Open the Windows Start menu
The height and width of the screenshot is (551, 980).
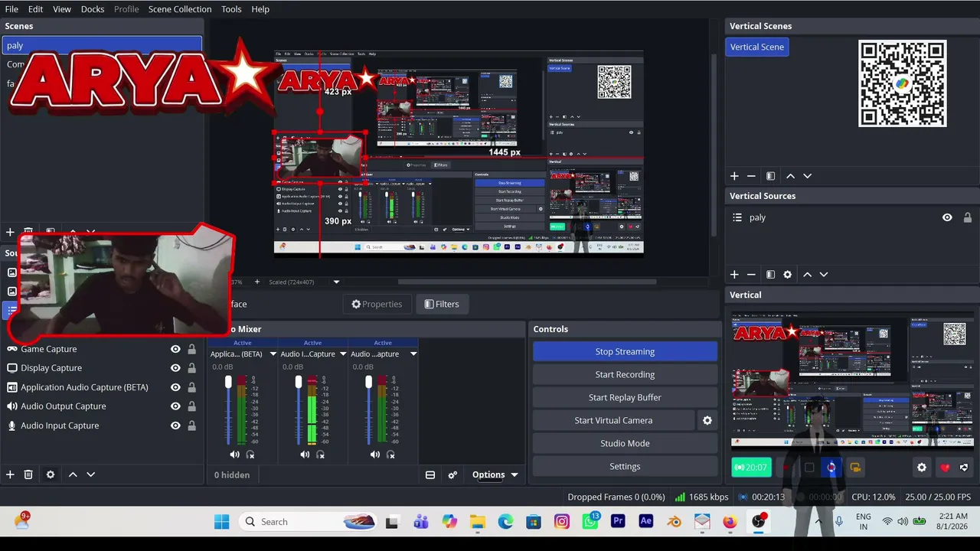[x=222, y=522]
